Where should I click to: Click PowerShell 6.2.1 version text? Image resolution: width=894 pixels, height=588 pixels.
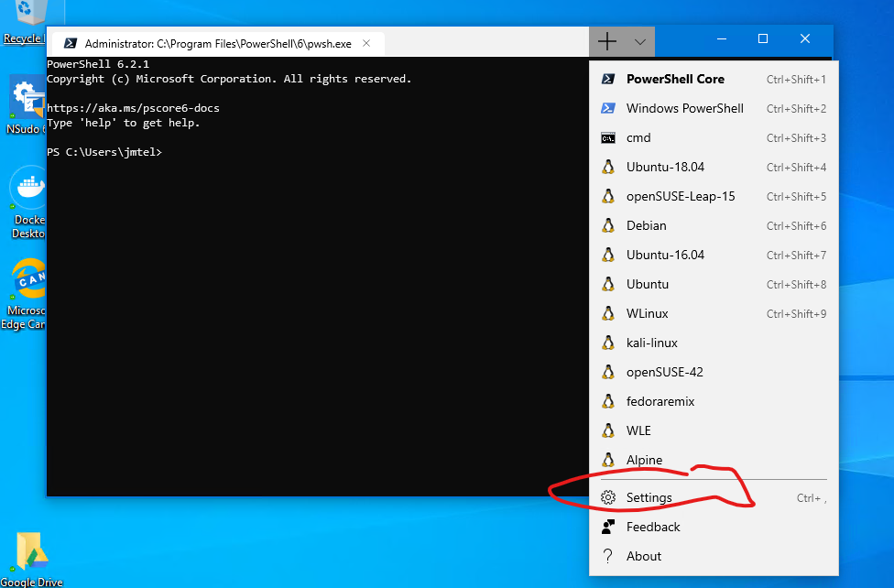[x=98, y=64]
